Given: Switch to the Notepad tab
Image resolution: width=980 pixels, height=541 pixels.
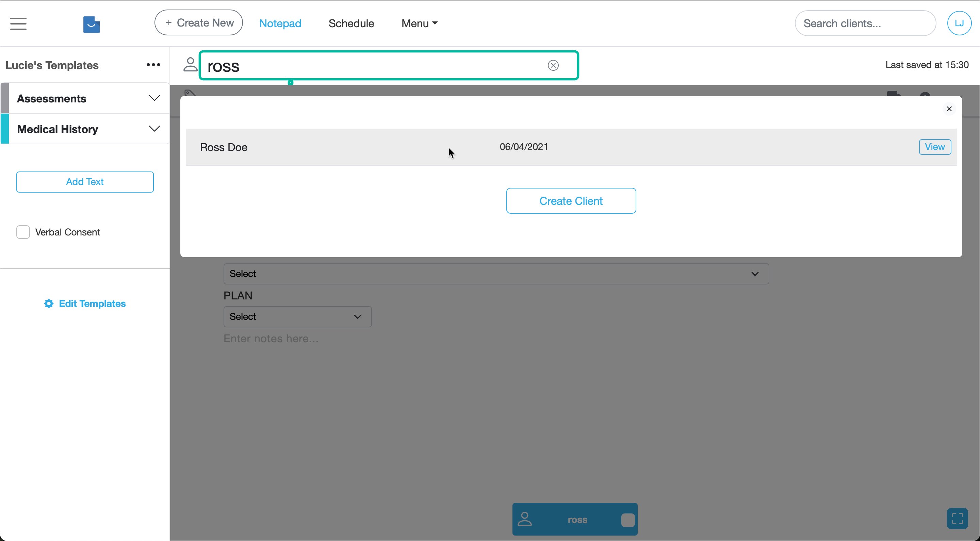Looking at the screenshot, I should (280, 23).
